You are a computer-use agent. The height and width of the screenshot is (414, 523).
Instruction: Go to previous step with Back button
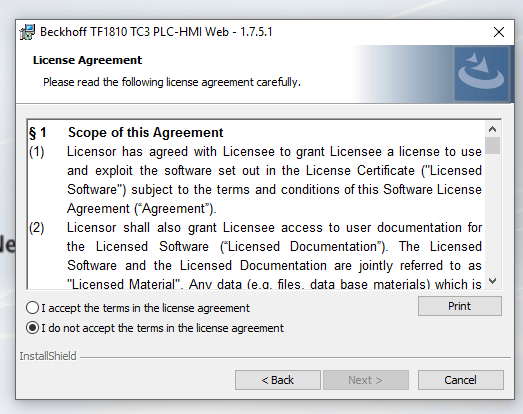point(278,380)
